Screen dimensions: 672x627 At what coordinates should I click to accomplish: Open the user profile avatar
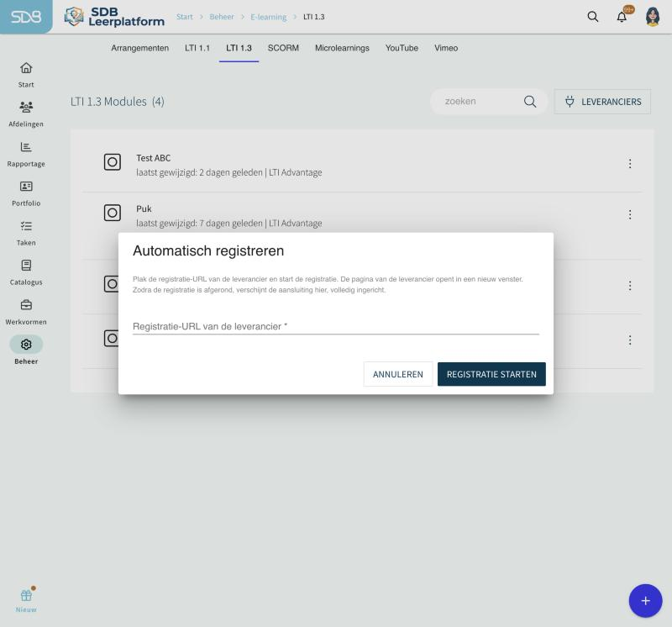[653, 17]
